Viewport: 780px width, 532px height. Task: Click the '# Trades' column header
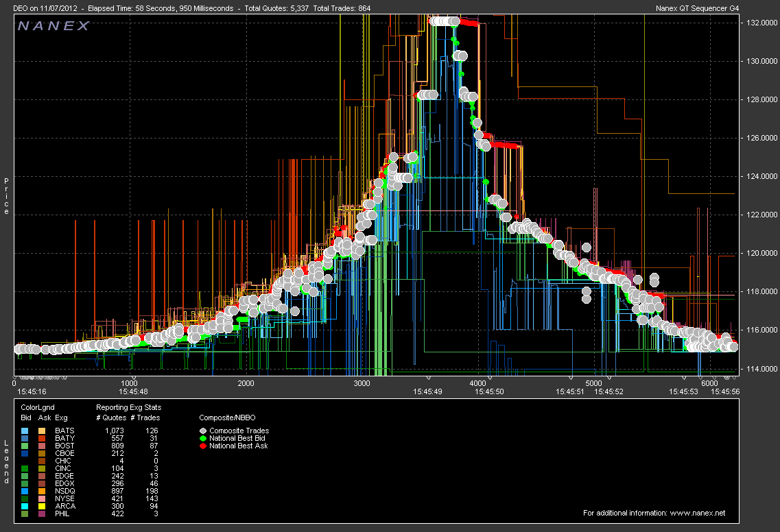point(145,418)
